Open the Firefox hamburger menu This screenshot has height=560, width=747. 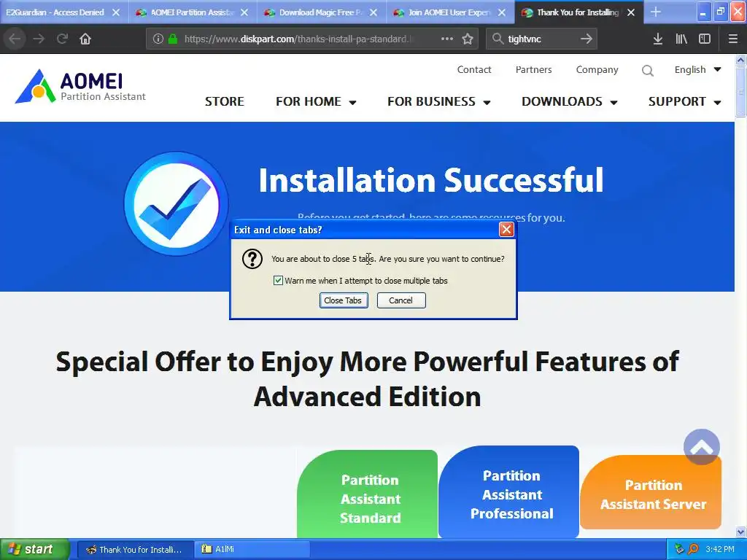coord(733,39)
